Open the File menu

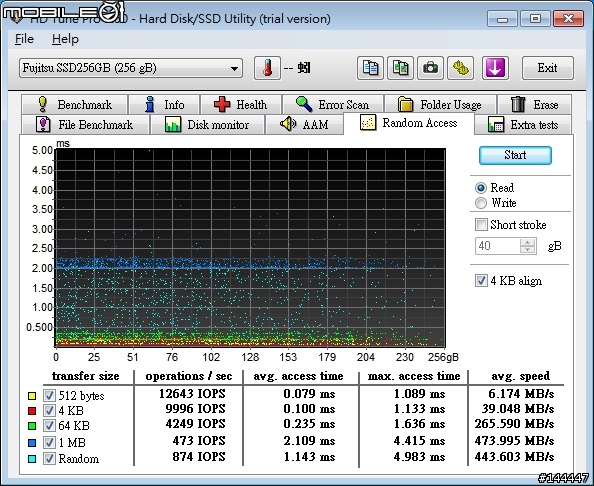[24, 39]
